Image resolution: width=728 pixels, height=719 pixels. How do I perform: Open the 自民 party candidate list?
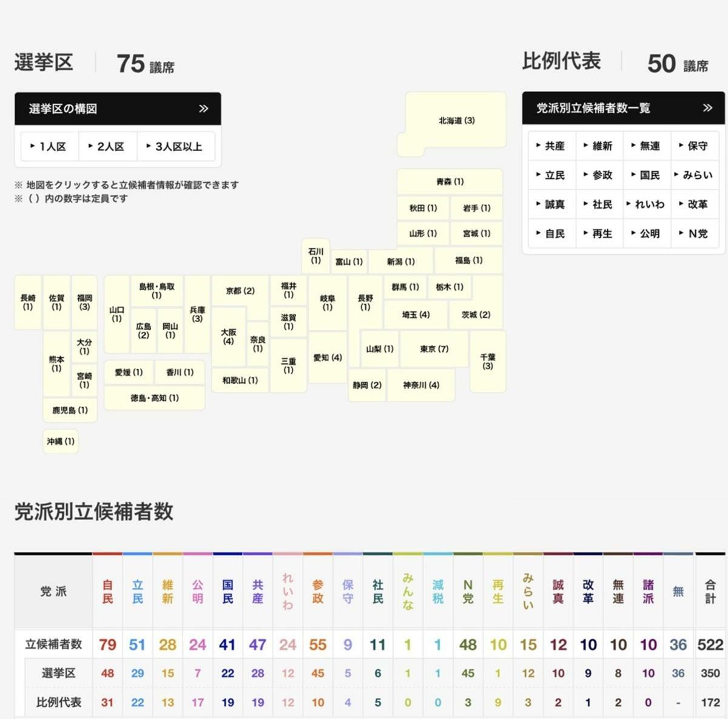551,233
